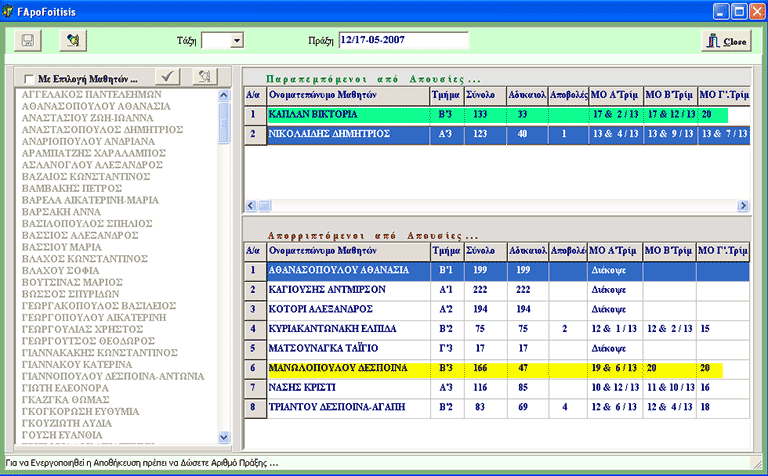The height and width of the screenshot is (476, 768).
Task: Click the toolbar icon next to save
Action: point(72,41)
